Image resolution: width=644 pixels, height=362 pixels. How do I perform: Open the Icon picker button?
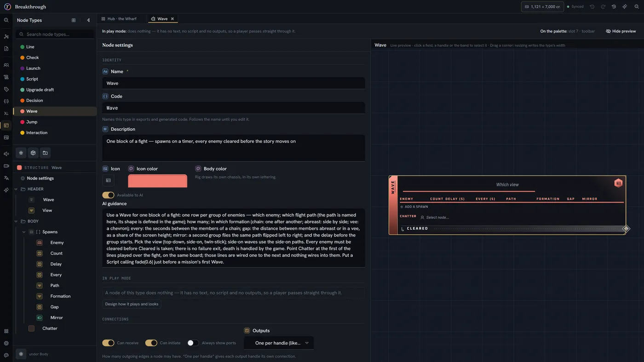click(108, 181)
